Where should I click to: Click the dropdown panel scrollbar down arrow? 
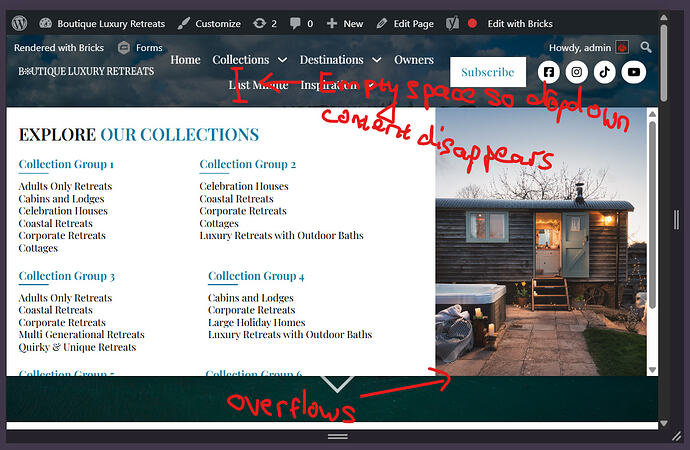653,370
